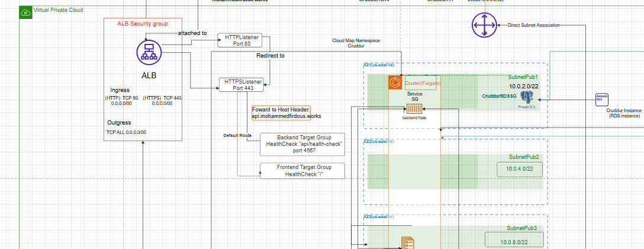Click the Redirect to connector label
The height and width of the screenshot is (249, 644).
(x=270, y=56)
